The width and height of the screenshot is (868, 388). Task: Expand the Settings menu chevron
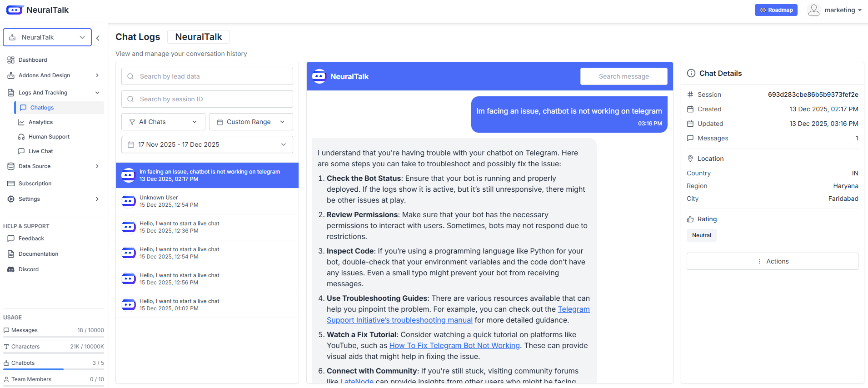[x=97, y=199]
